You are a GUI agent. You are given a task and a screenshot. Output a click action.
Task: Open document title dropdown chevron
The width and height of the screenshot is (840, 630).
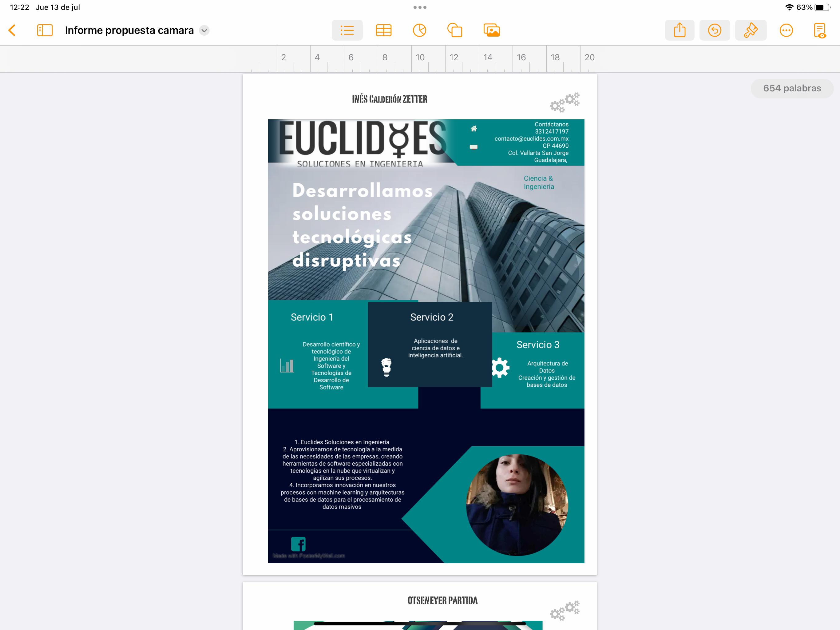204,30
